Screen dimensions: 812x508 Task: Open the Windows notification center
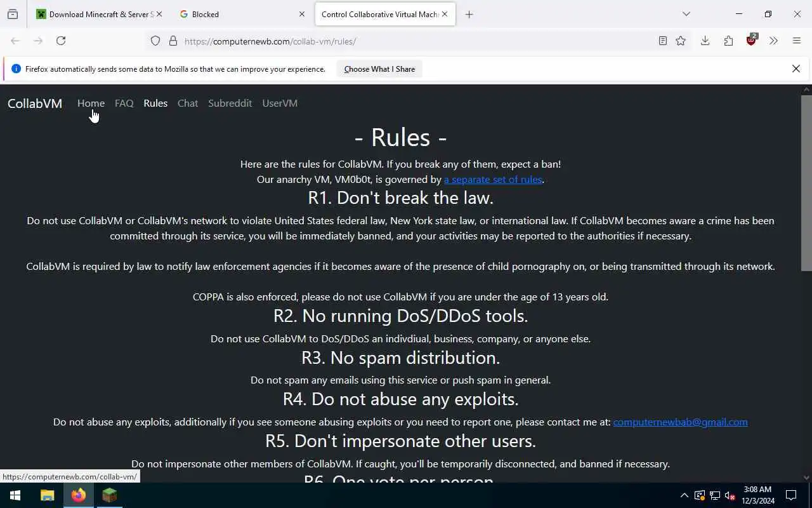(791, 495)
